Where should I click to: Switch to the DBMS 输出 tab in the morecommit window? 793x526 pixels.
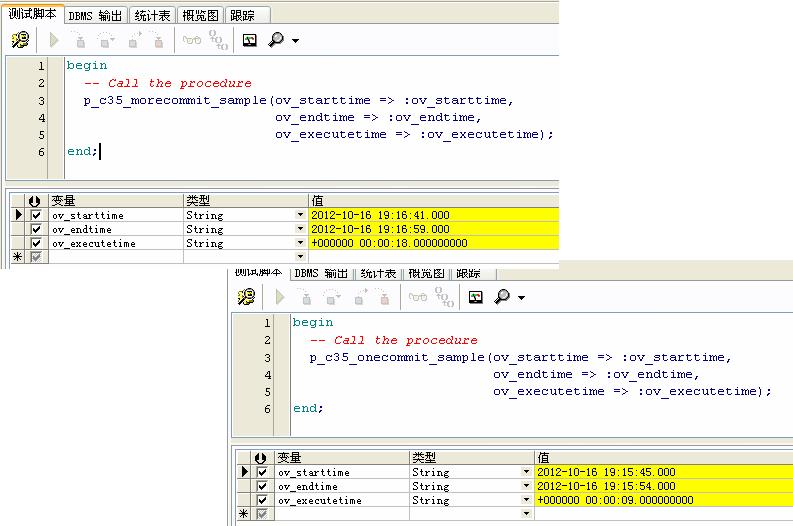[x=98, y=16]
